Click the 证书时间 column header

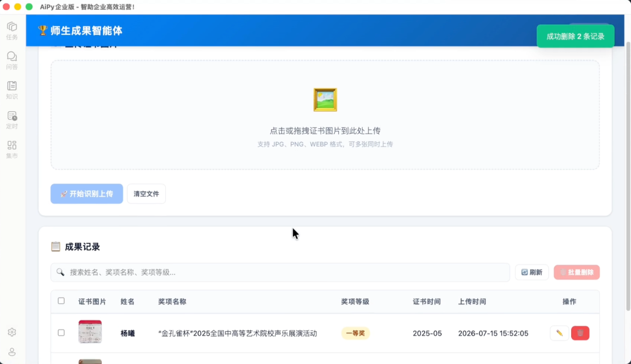pyautogui.click(x=427, y=302)
